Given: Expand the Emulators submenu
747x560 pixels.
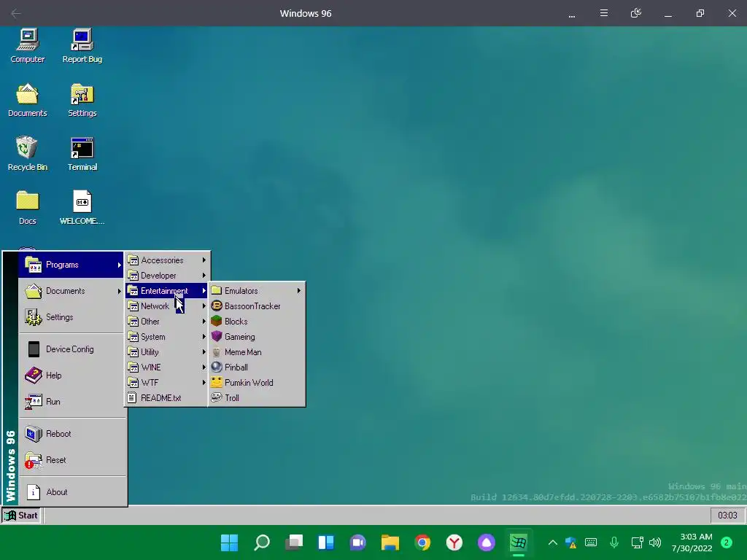Looking at the screenshot, I should (x=256, y=290).
